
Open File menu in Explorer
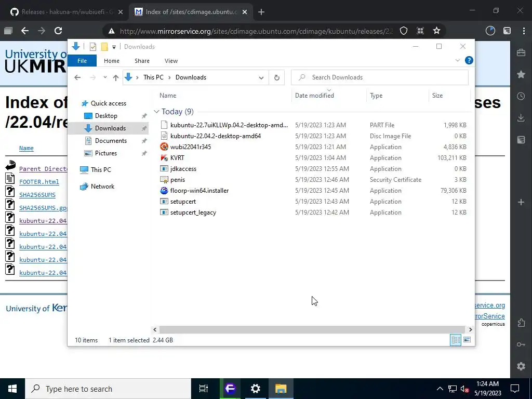pyautogui.click(x=82, y=61)
